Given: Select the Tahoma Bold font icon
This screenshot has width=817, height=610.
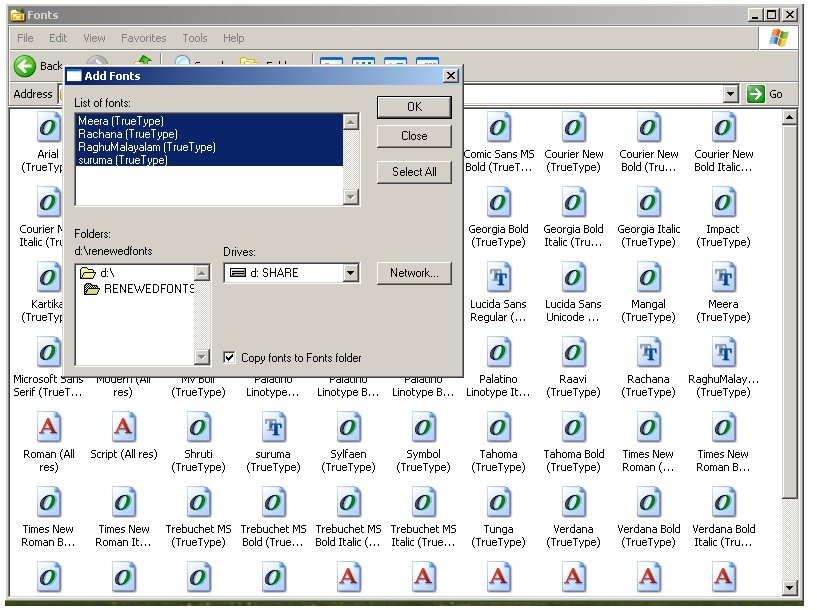Looking at the screenshot, I should (x=573, y=428).
